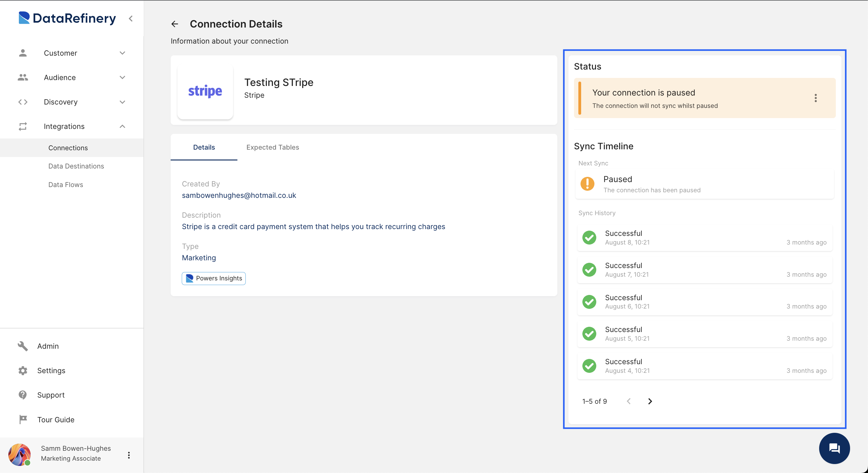Click the Admin wrench icon
This screenshot has height=473, width=868.
[x=22, y=346]
